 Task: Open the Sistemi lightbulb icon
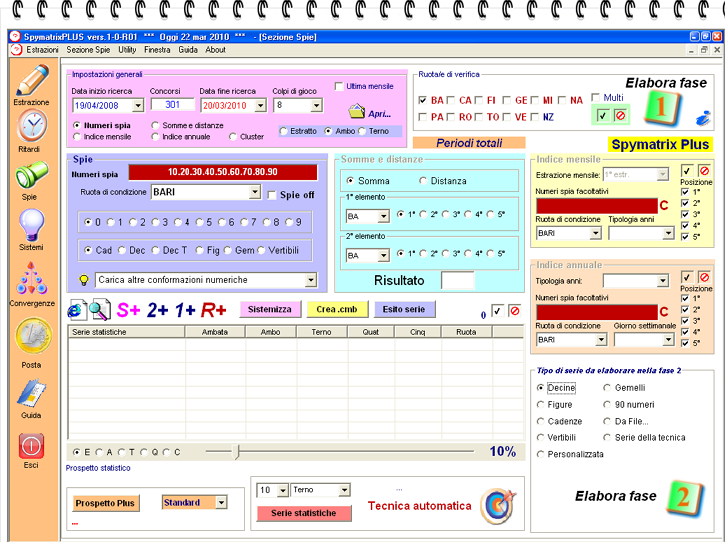[32, 225]
